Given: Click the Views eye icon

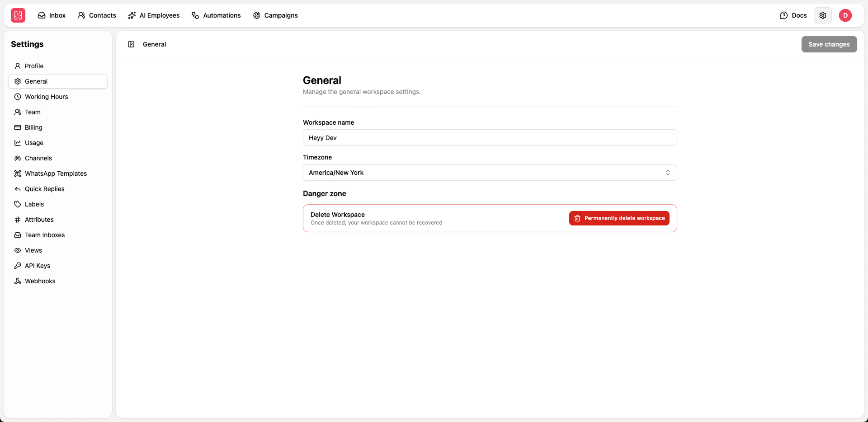Looking at the screenshot, I should point(17,250).
